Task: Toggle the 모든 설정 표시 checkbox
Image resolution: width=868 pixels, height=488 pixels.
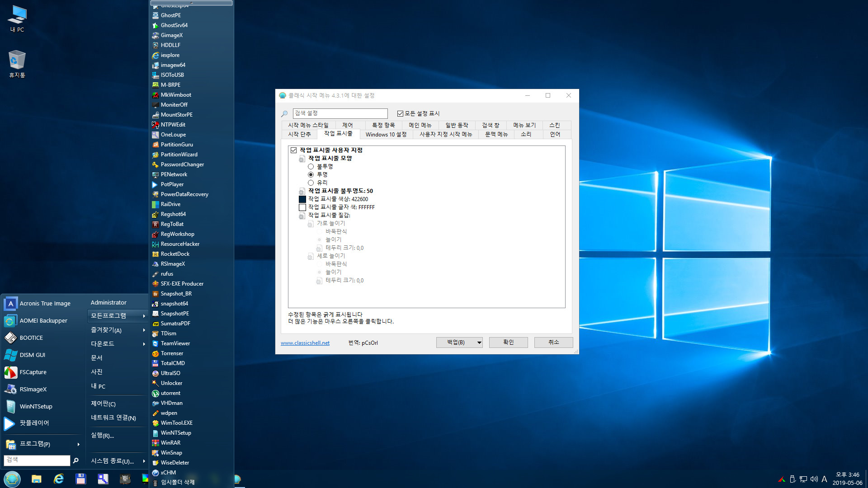Action: coord(400,114)
